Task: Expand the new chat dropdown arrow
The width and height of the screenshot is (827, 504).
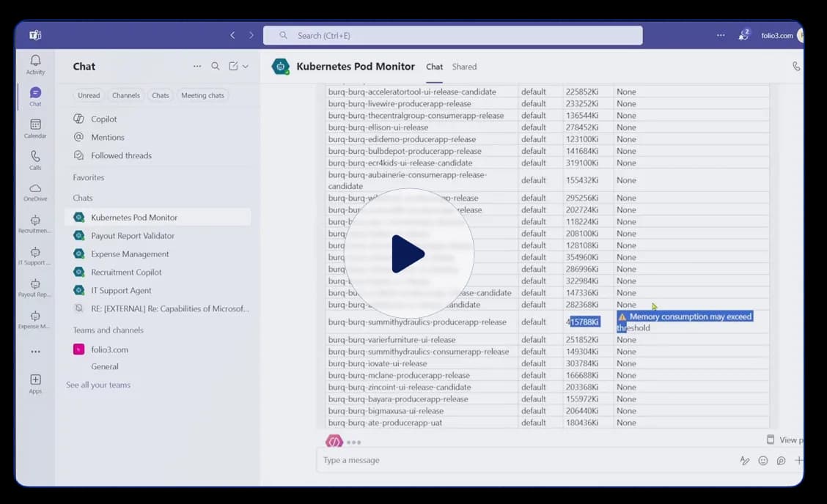Action: point(246,67)
